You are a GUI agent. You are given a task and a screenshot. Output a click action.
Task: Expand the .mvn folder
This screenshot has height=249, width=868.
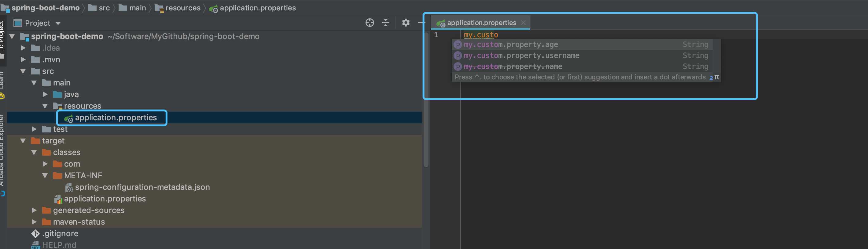point(23,60)
